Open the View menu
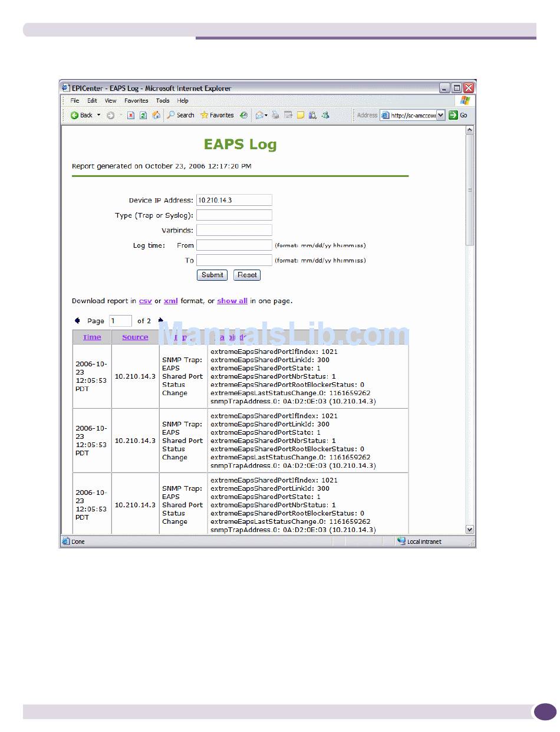This screenshot has height=732, width=560. pos(111,101)
